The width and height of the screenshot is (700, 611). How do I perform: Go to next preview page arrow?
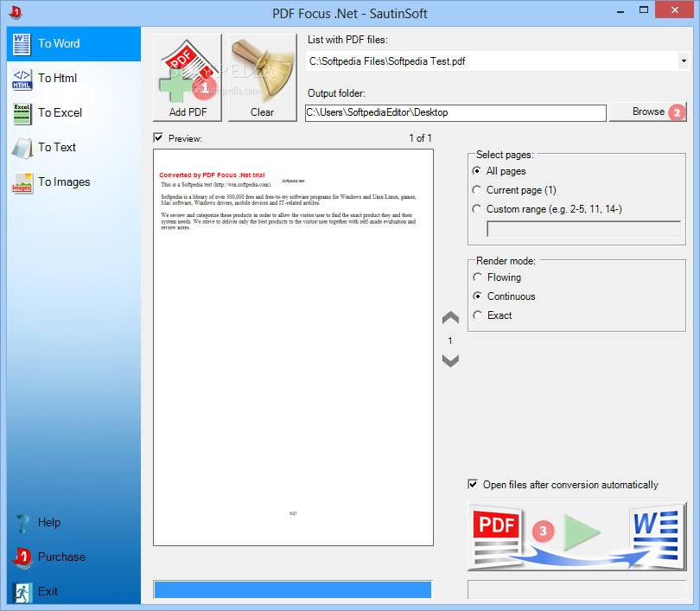[x=450, y=360]
